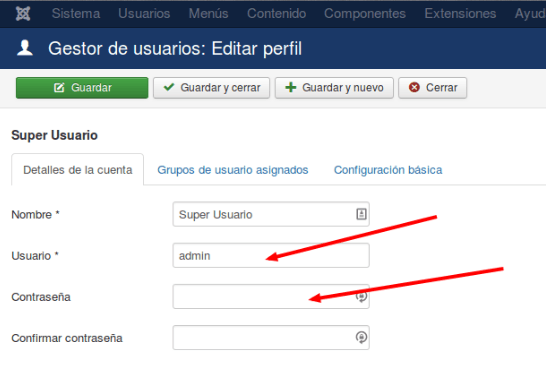The height and width of the screenshot is (366, 546).
Task: Click the Contraseña label
Action: click(x=41, y=297)
